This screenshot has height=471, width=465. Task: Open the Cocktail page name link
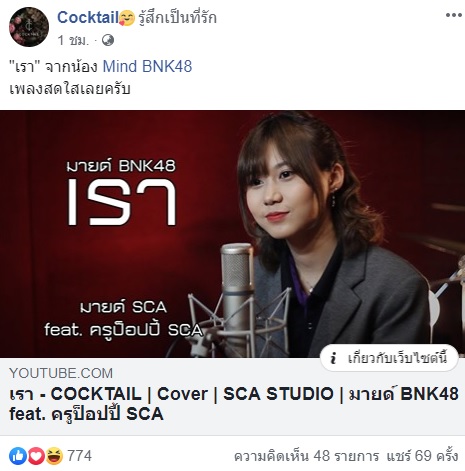88,17
